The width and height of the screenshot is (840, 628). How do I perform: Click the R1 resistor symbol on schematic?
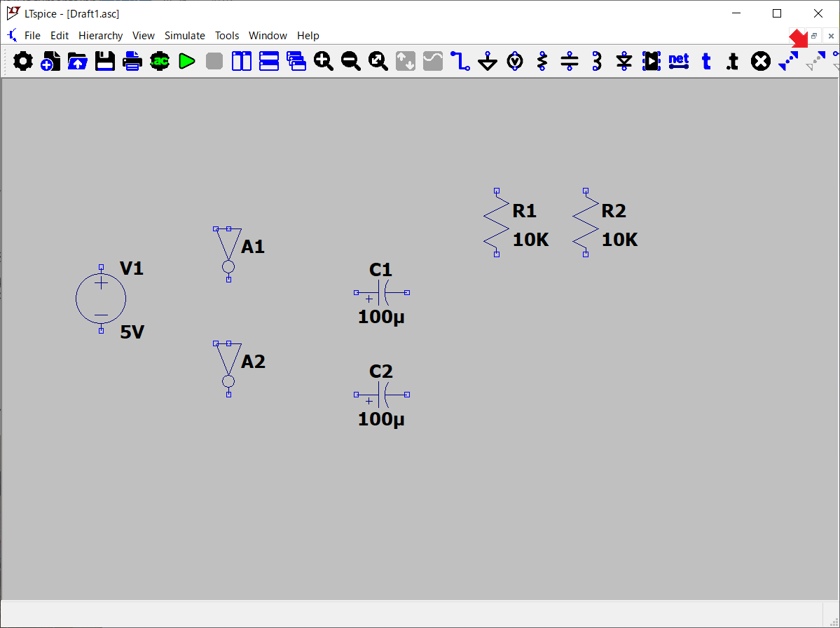[x=496, y=223]
